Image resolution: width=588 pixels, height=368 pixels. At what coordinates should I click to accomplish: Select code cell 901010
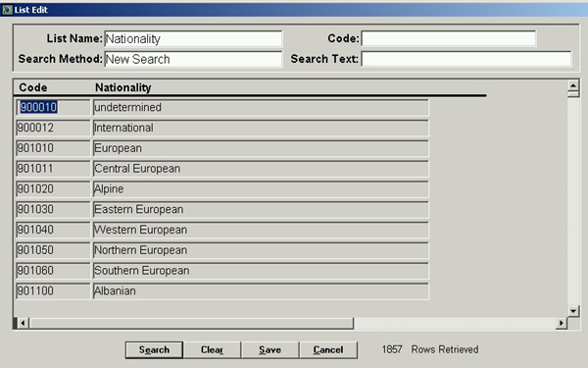coord(53,148)
